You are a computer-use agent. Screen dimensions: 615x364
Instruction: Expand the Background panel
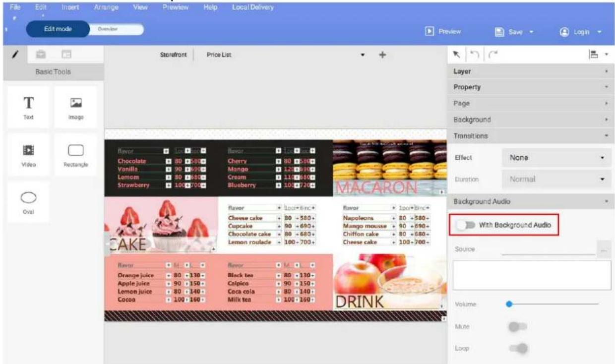point(531,120)
